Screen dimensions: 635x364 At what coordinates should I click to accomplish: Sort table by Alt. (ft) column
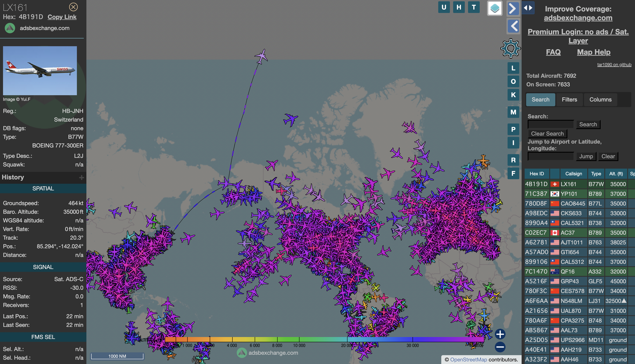point(616,174)
